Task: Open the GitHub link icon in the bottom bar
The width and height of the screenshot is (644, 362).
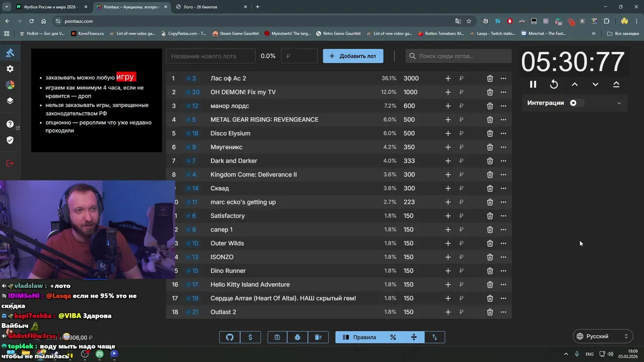Action: (x=230, y=337)
